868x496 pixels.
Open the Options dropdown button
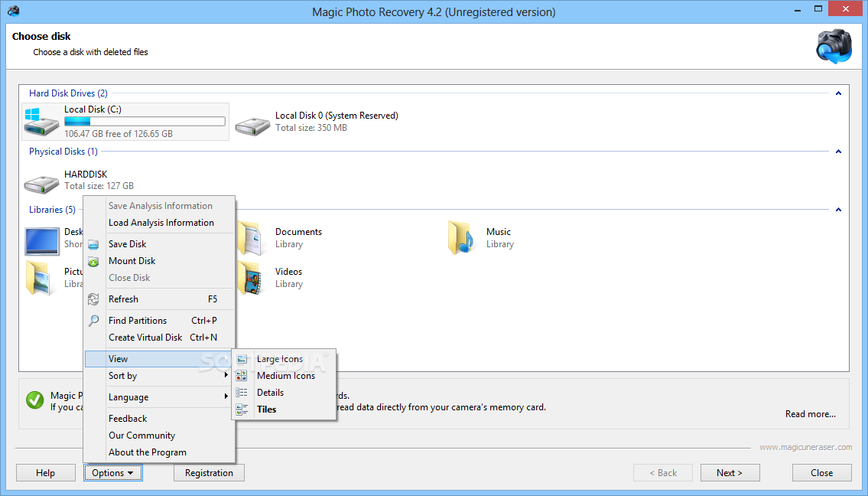[113, 473]
